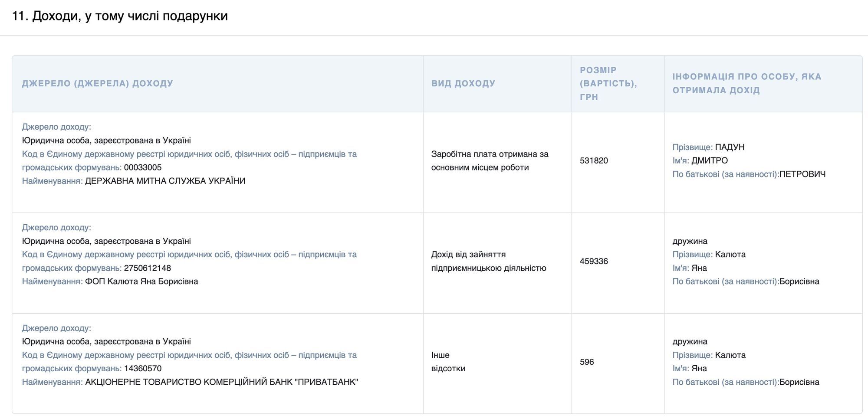868x419 pixels.
Task: Click the patronymic ПЕТРОВИЧ
Action: tap(802, 174)
